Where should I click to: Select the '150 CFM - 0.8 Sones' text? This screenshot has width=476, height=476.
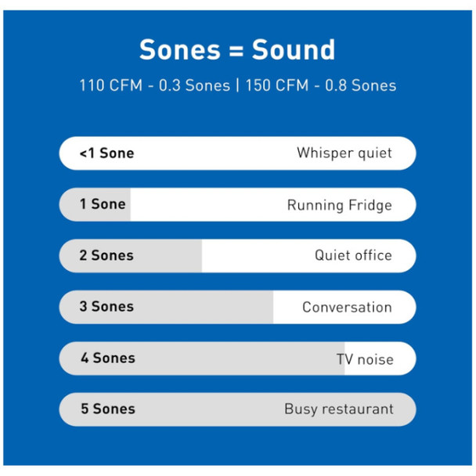[321, 85]
